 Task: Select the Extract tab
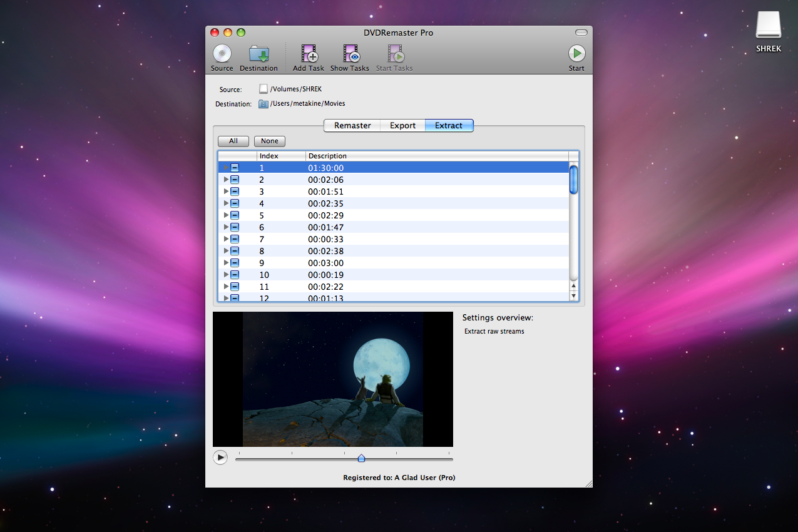coord(449,125)
